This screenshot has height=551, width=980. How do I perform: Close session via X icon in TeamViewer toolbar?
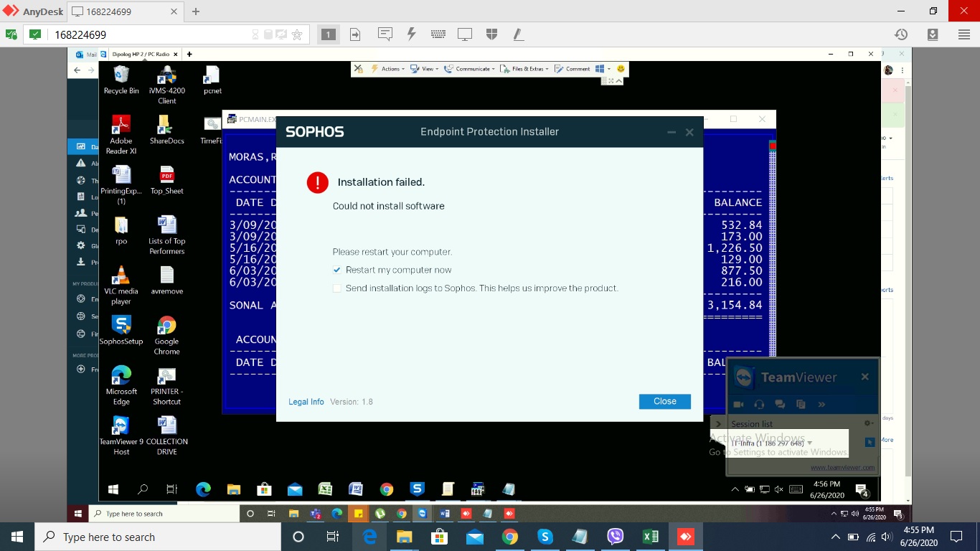pyautogui.click(x=358, y=69)
